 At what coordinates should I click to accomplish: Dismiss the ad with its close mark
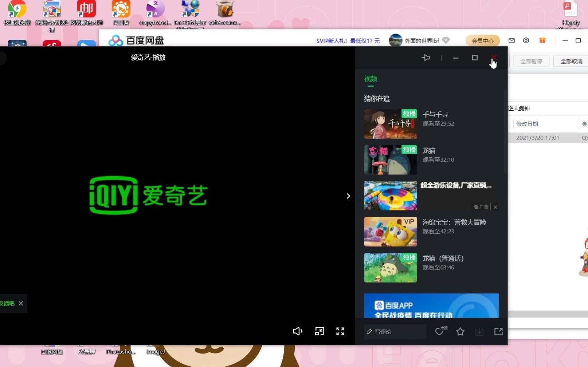click(x=495, y=207)
